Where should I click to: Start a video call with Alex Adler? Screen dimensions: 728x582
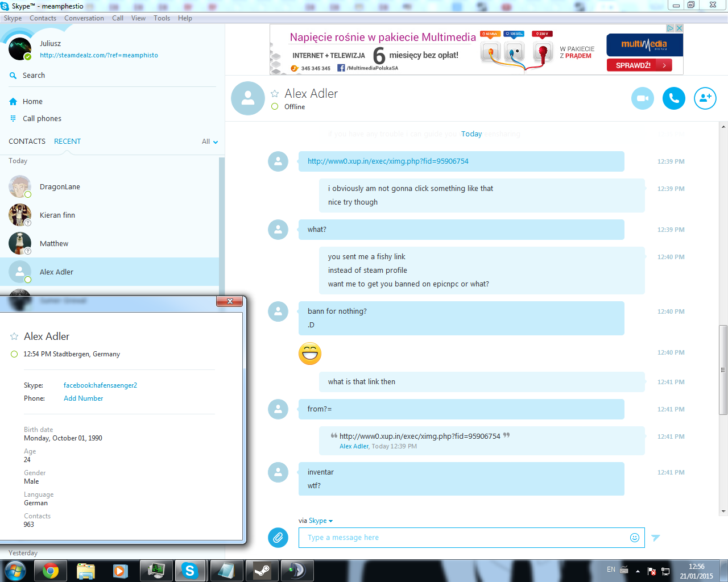(643, 98)
